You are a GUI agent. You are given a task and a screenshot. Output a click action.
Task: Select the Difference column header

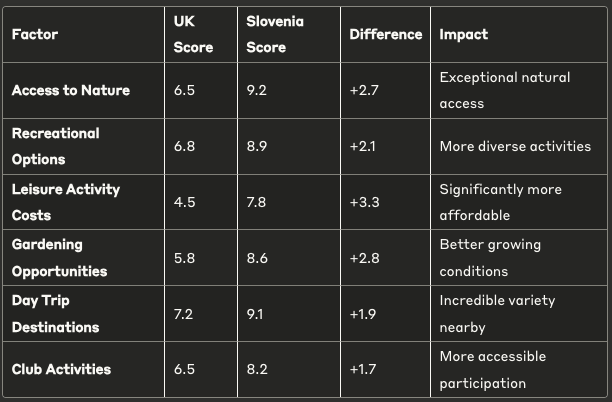point(385,34)
